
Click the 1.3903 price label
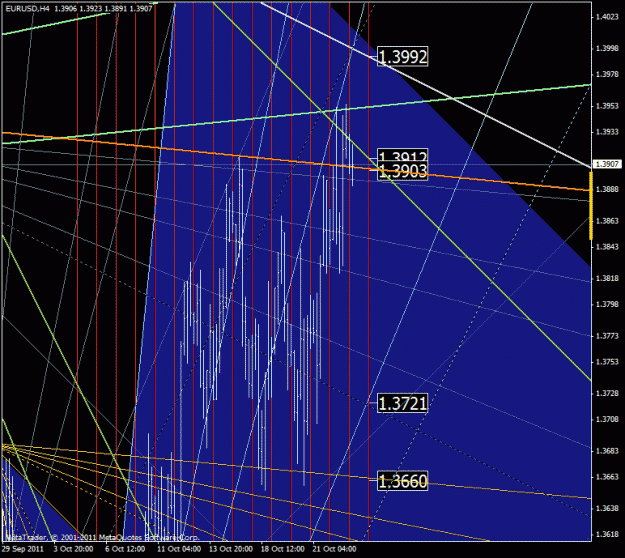pyautogui.click(x=402, y=171)
